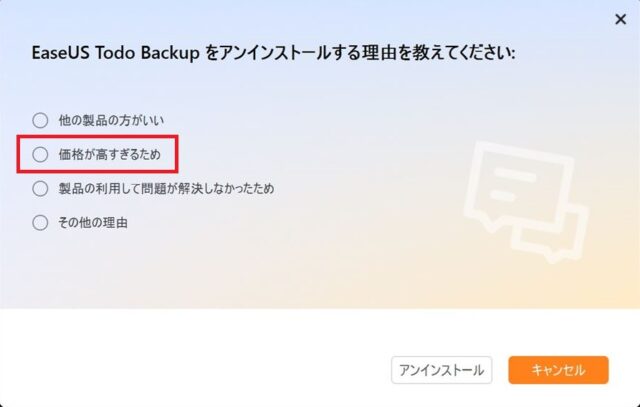Pick the その他の理由 radio option
This screenshot has height=407, width=640.
click(40, 223)
